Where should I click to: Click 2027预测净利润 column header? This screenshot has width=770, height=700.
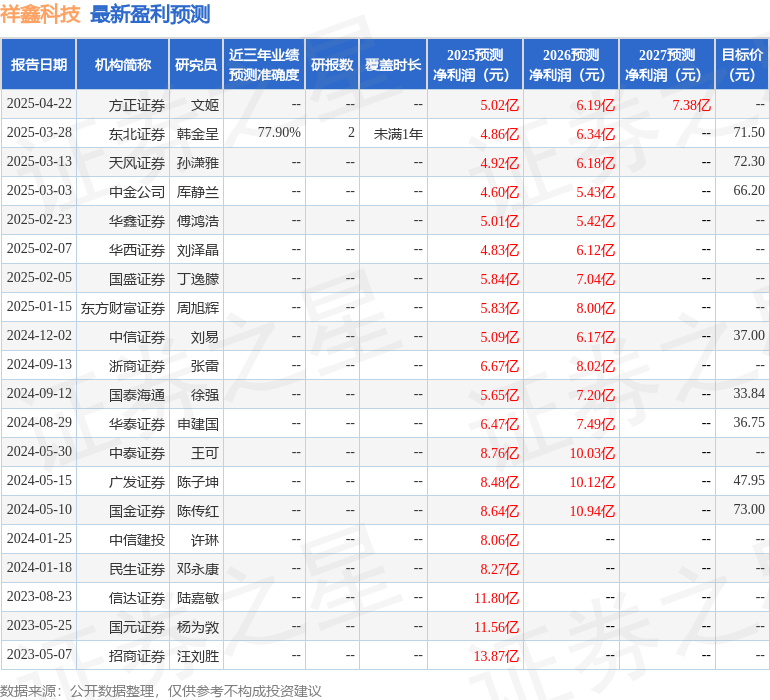pos(667,65)
